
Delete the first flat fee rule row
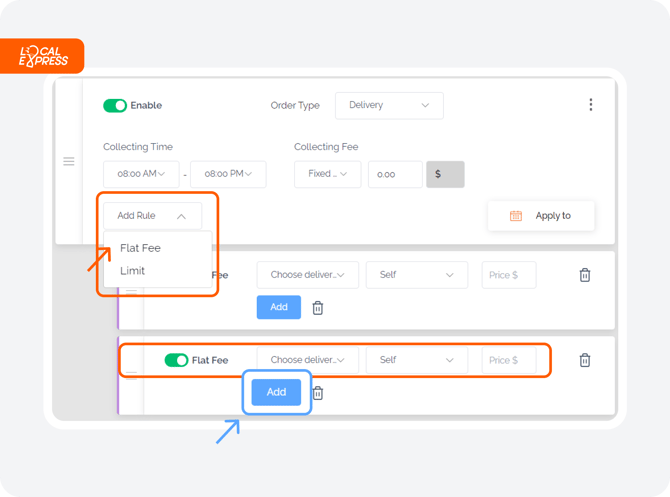(585, 275)
